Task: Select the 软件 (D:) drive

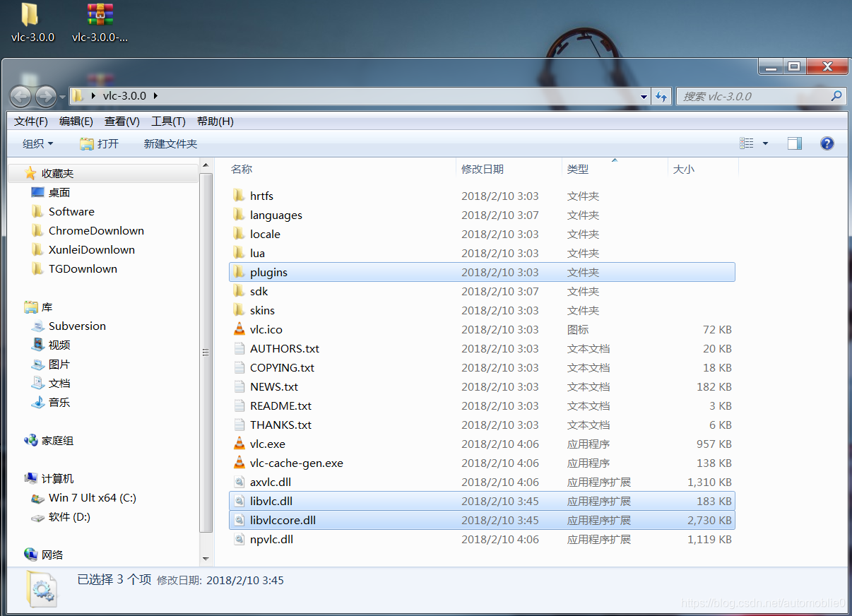Action: [69, 516]
